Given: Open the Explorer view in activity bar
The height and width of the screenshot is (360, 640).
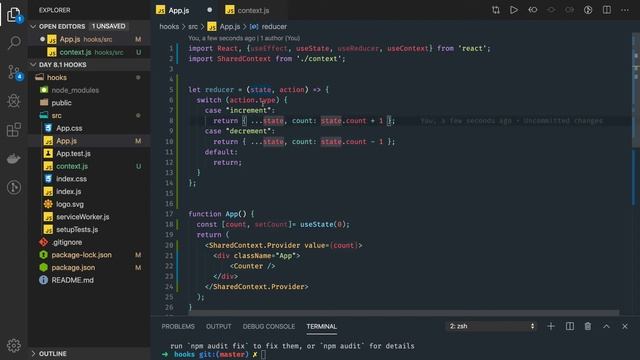Looking at the screenshot, I should 13,14.
